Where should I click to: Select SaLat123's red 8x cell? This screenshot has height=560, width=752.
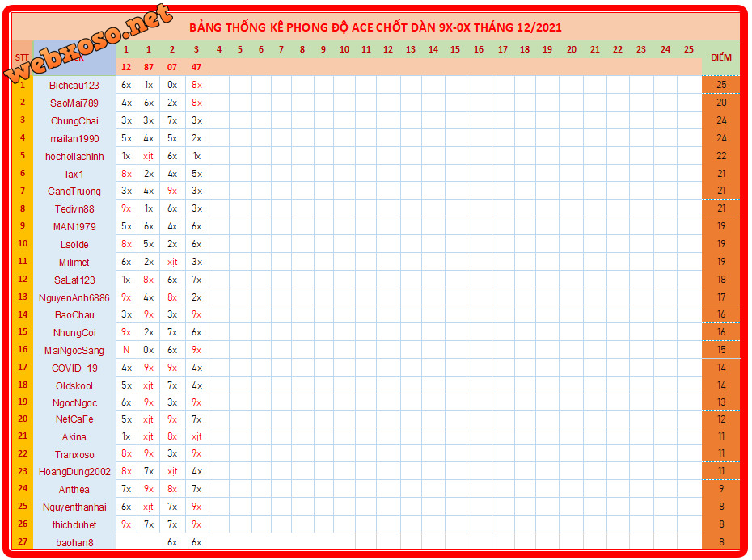coord(149,280)
